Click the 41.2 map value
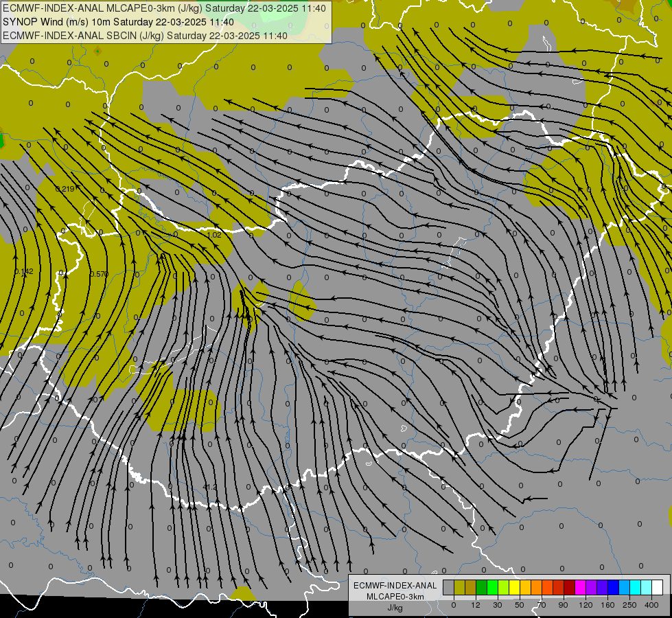This screenshot has width=672, height=618. point(210,488)
